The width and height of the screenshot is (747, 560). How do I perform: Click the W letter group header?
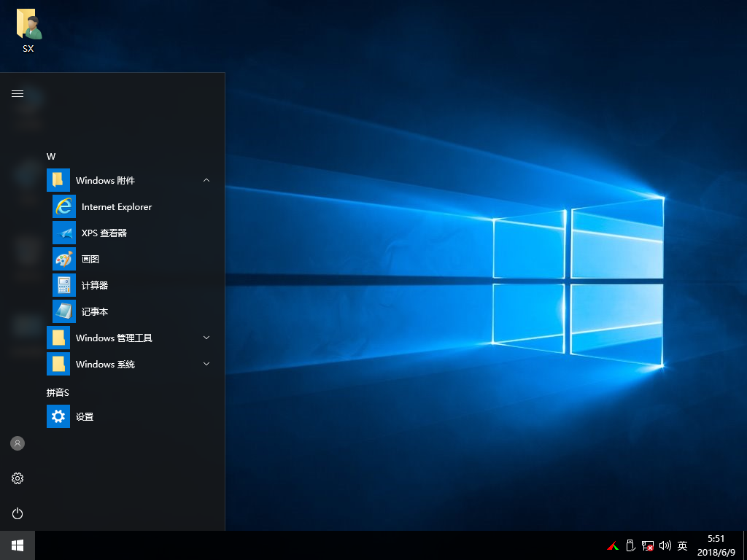(x=51, y=157)
